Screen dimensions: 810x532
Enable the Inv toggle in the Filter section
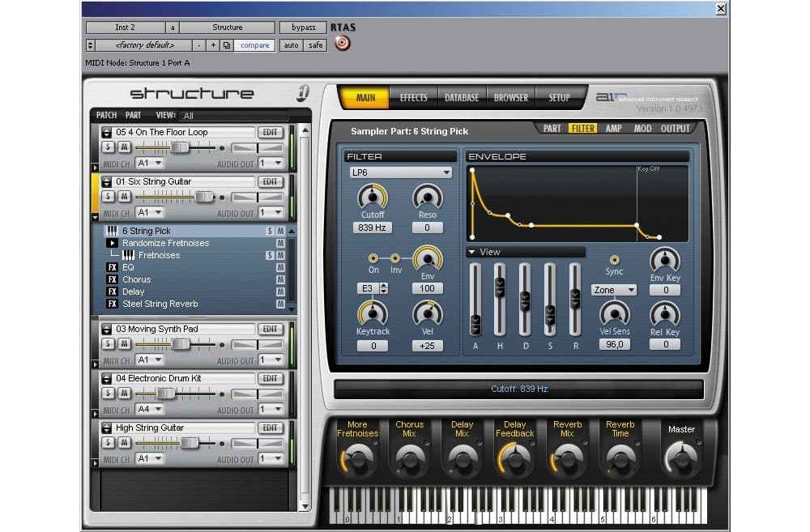(394, 258)
